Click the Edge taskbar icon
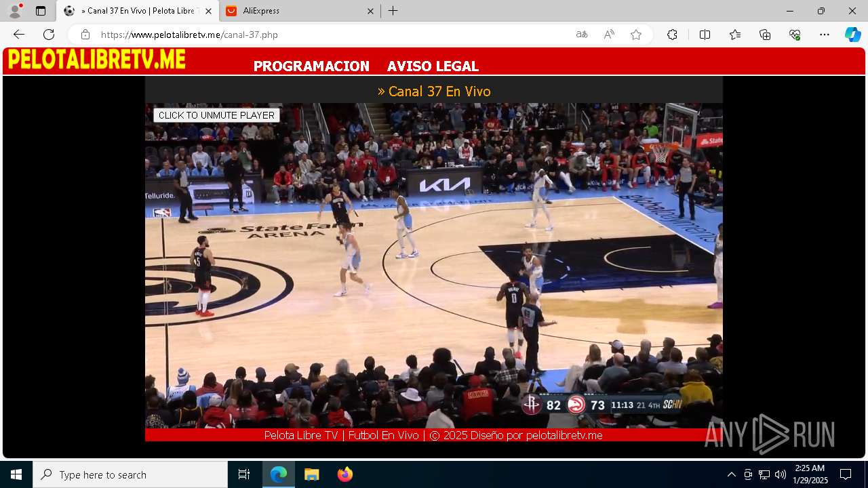Image resolution: width=868 pixels, height=488 pixels. pyautogui.click(x=279, y=474)
